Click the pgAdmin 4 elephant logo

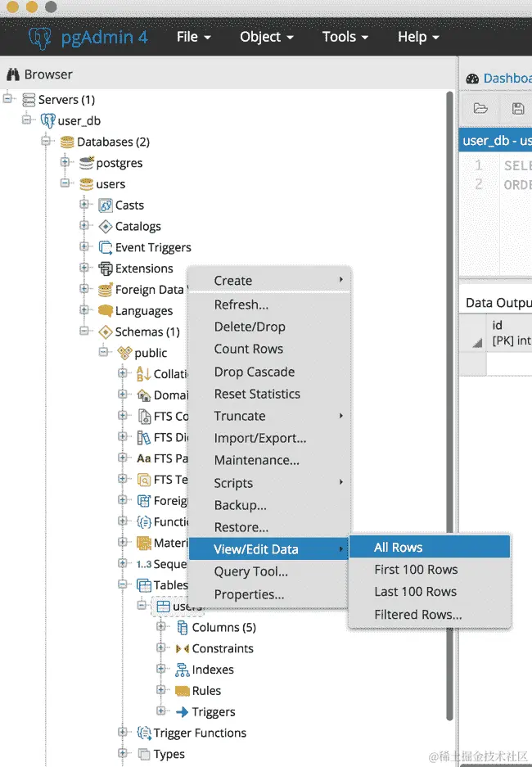pyautogui.click(x=39, y=38)
